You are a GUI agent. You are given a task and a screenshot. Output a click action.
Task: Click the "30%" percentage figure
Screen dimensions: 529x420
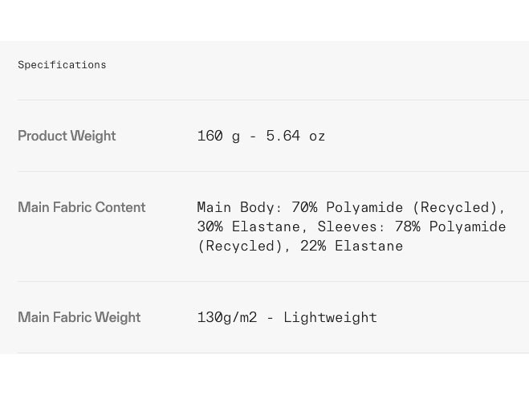(210, 226)
